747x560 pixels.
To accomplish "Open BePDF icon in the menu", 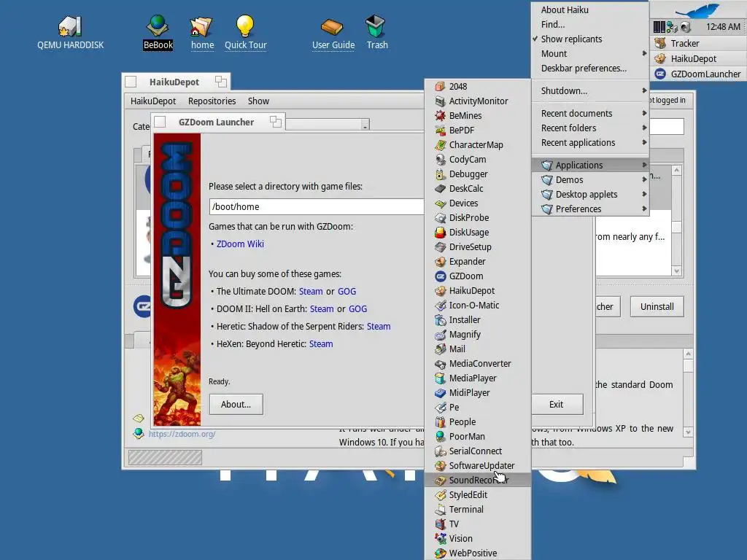I will click(x=440, y=131).
